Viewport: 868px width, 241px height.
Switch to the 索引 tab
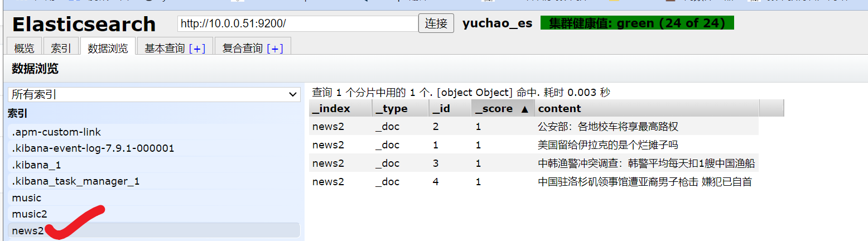[x=61, y=48]
